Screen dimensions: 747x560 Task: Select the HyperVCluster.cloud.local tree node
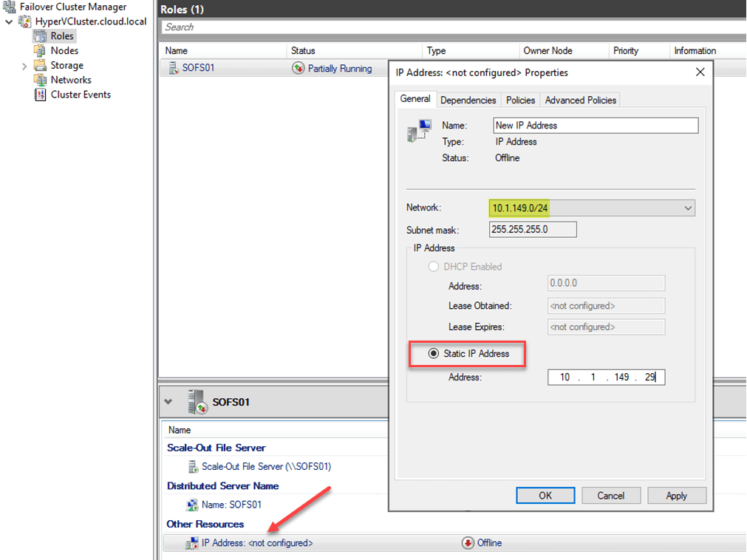tap(91, 21)
